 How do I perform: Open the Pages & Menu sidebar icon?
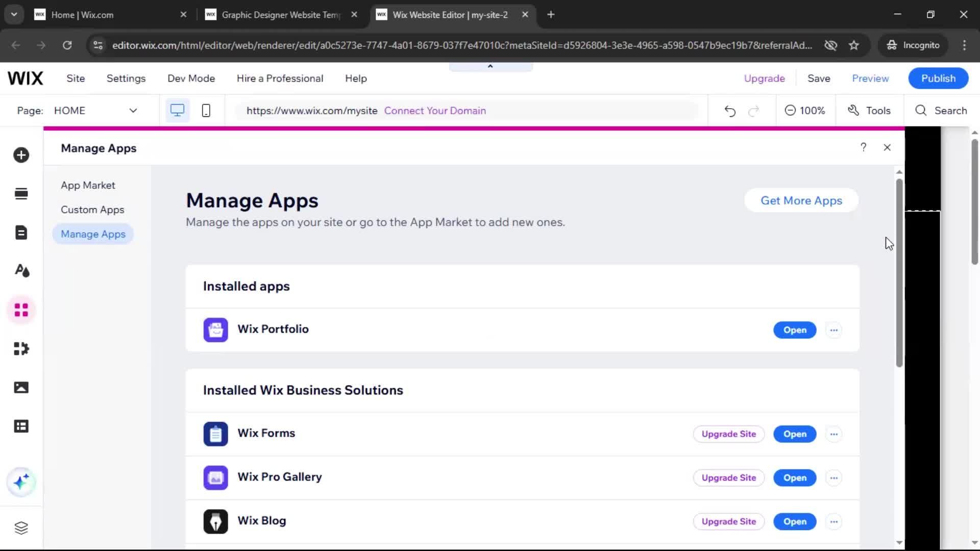(21, 233)
